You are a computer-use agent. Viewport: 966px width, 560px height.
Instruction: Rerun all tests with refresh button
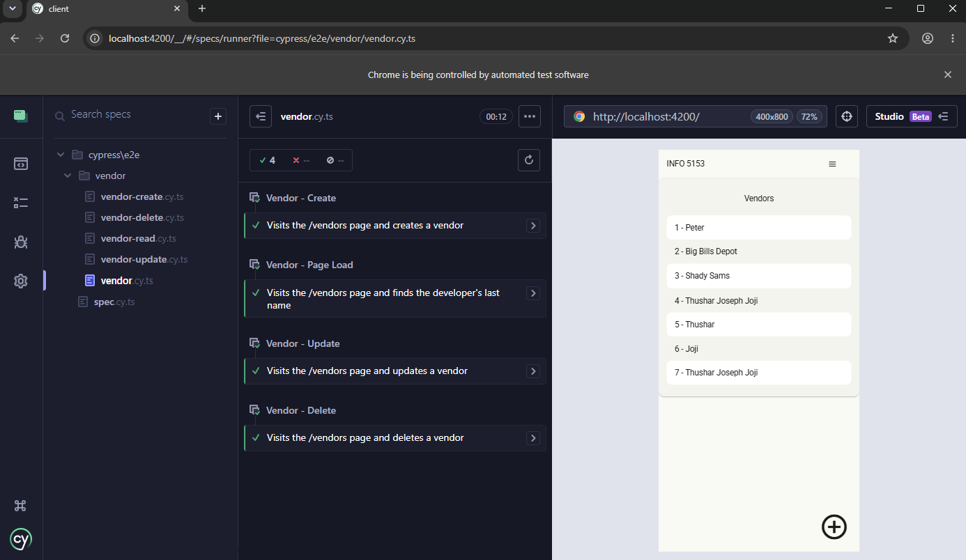(529, 160)
